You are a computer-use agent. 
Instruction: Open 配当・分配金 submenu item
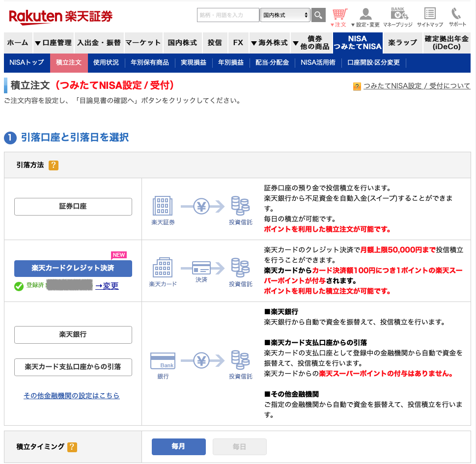point(272,63)
